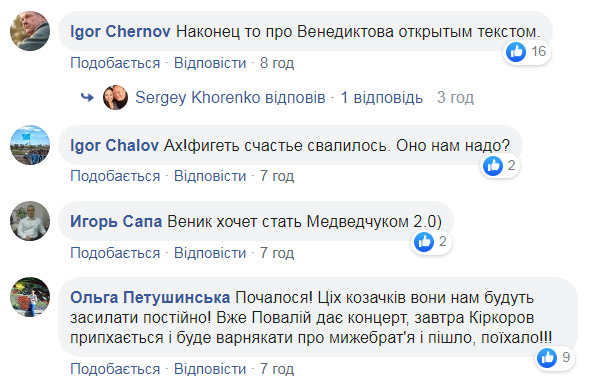Open Igor Chernov's profile picture
The image size is (601, 387).
(x=30, y=31)
